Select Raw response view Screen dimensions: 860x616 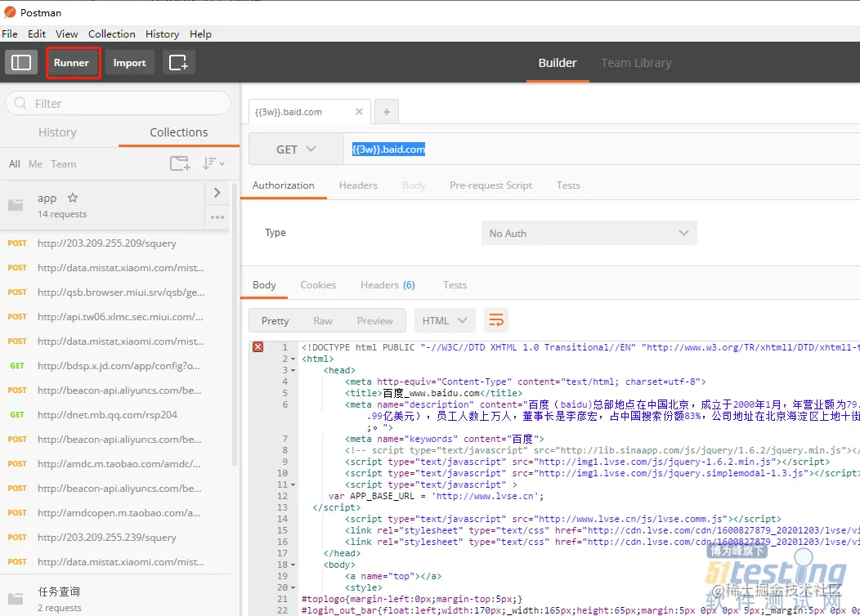point(323,320)
